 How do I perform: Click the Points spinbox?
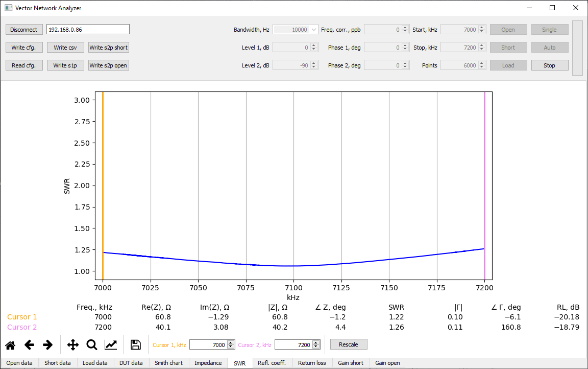[463, 65]
